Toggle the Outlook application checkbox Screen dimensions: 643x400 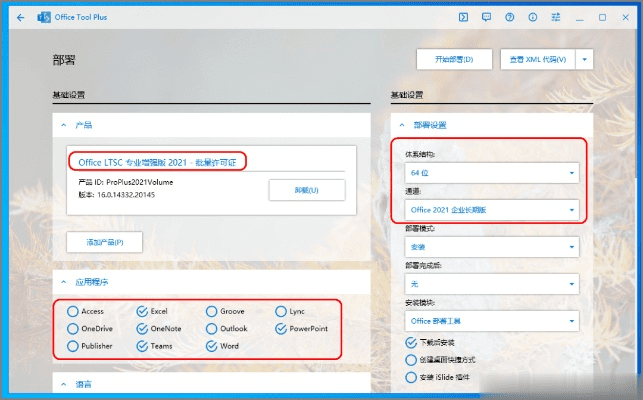pos(212,328)
